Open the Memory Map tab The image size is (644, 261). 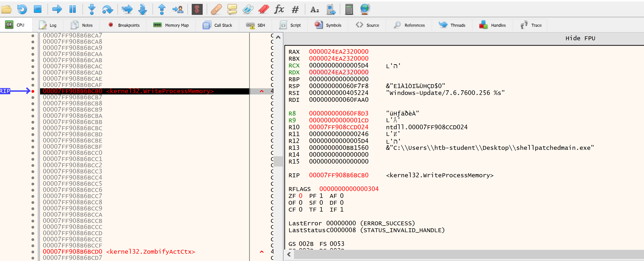[x=171, y=25]
